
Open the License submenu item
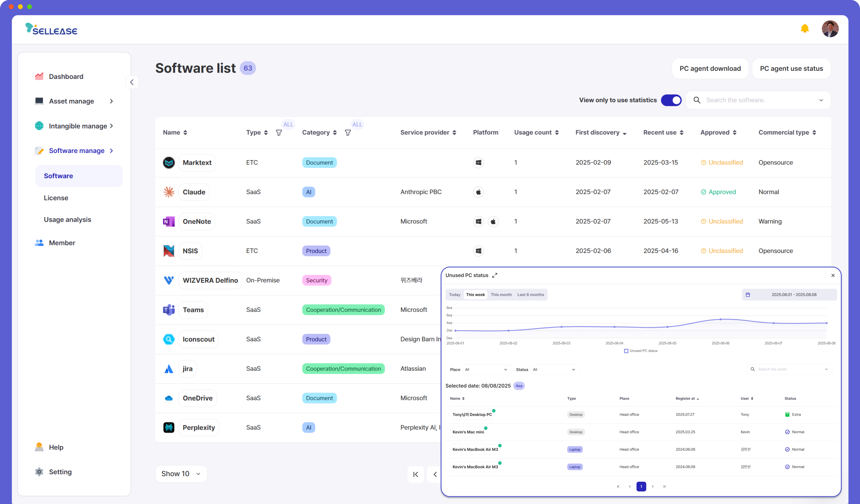click(56, 198)
